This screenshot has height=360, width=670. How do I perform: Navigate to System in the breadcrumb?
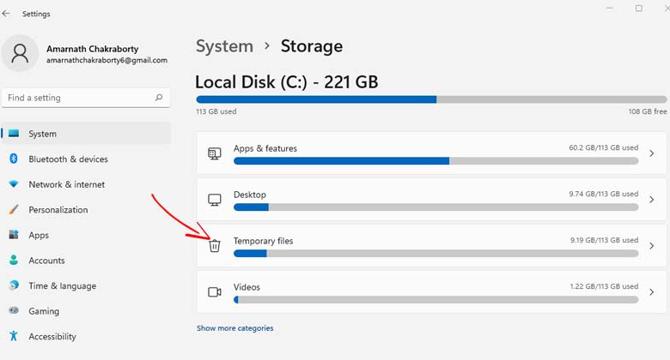[x=224, y=46]
